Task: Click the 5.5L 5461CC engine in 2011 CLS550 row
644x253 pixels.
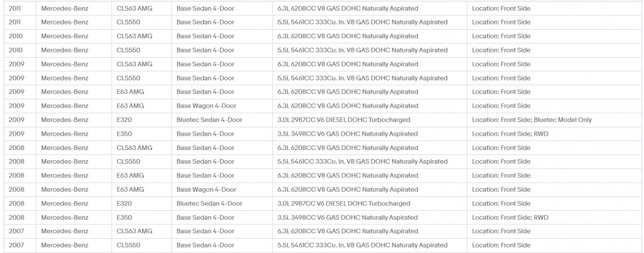Action: point(363,22)
